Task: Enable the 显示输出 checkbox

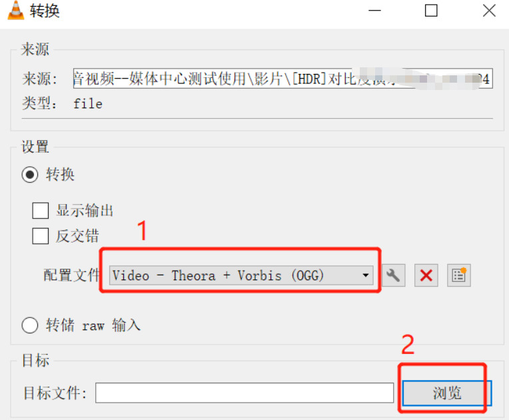Action: tap(40, 211)
